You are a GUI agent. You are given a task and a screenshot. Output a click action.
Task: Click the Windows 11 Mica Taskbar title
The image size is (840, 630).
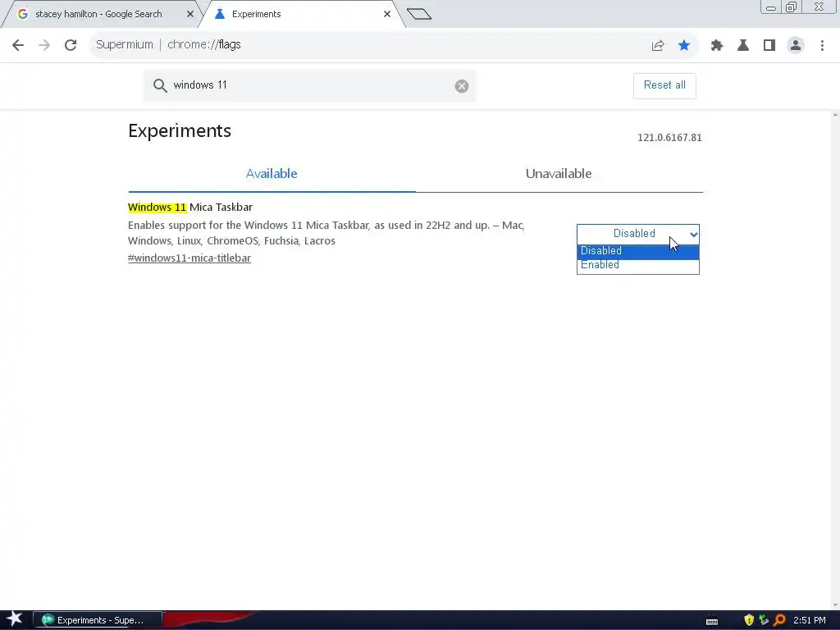[x=190, y=208]
